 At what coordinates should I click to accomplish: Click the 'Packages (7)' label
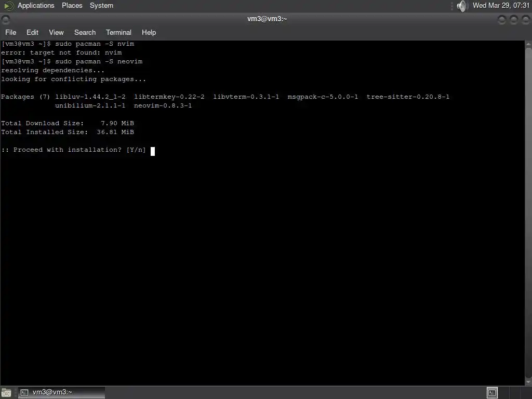[25, 97]
